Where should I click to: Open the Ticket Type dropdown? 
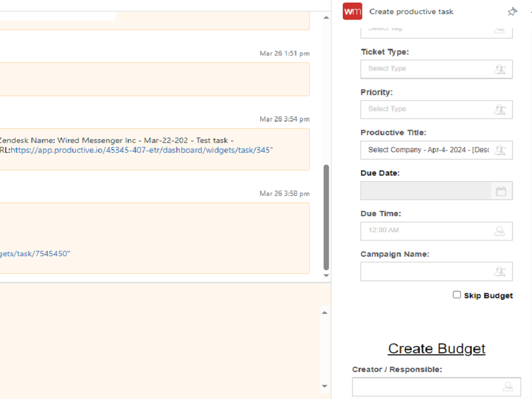(x=426, y=69)
